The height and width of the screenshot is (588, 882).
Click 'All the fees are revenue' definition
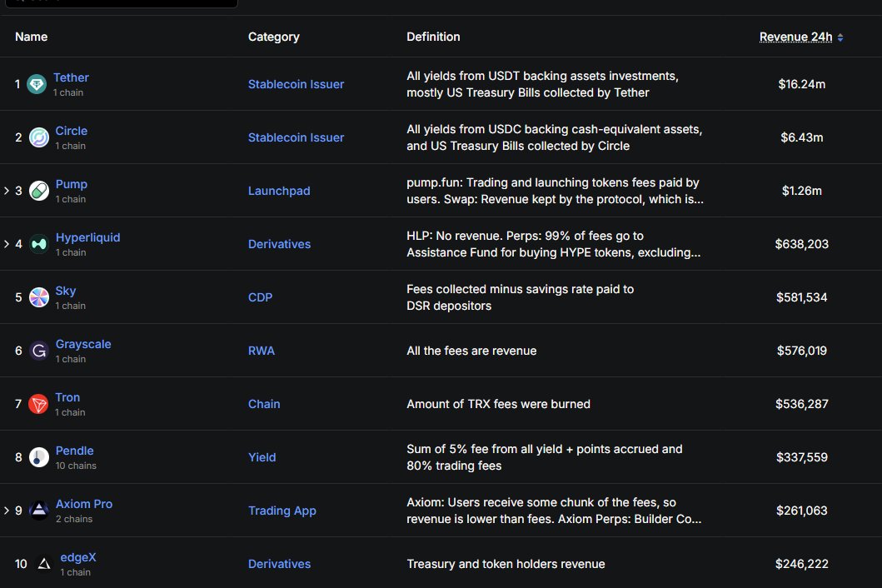pos(471,351)
